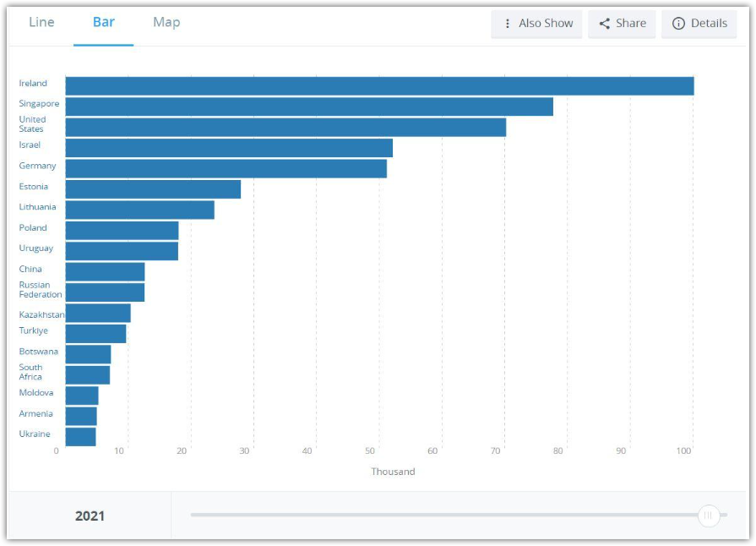Image resolution: width=756 pixels, height=546 pixels.
Task: Click the Uruguay country label
Action: tap(35, 248)
